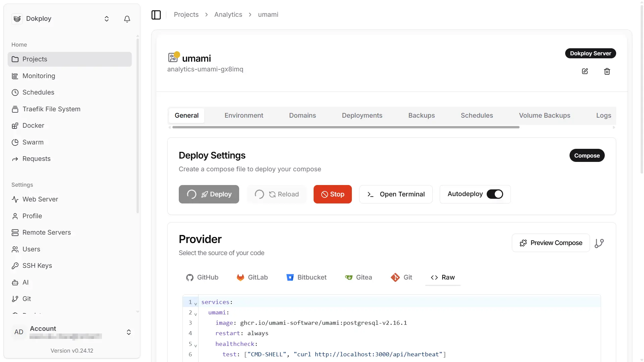644x362 pixels.
Task: Open the Logs tab
Action: [x=603, y=115]
